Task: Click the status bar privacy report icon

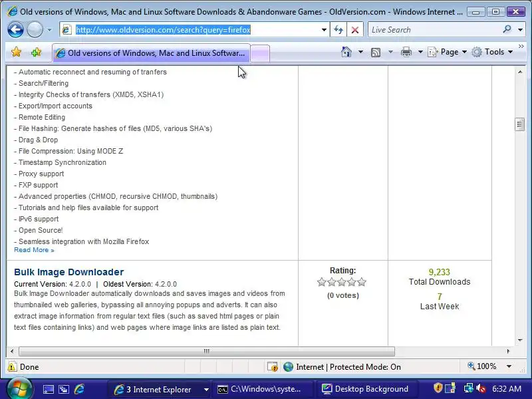Action: pyautogui.click(x=273, y=367)
